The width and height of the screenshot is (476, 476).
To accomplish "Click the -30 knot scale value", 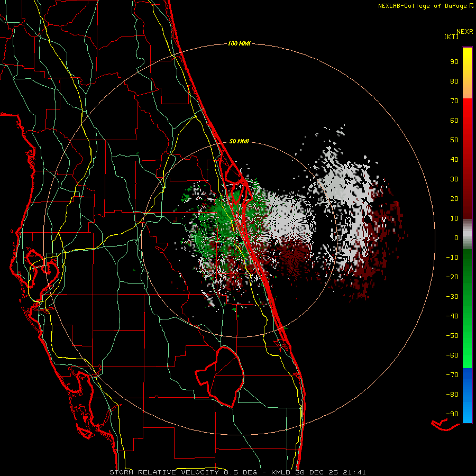I will [452, 297].
